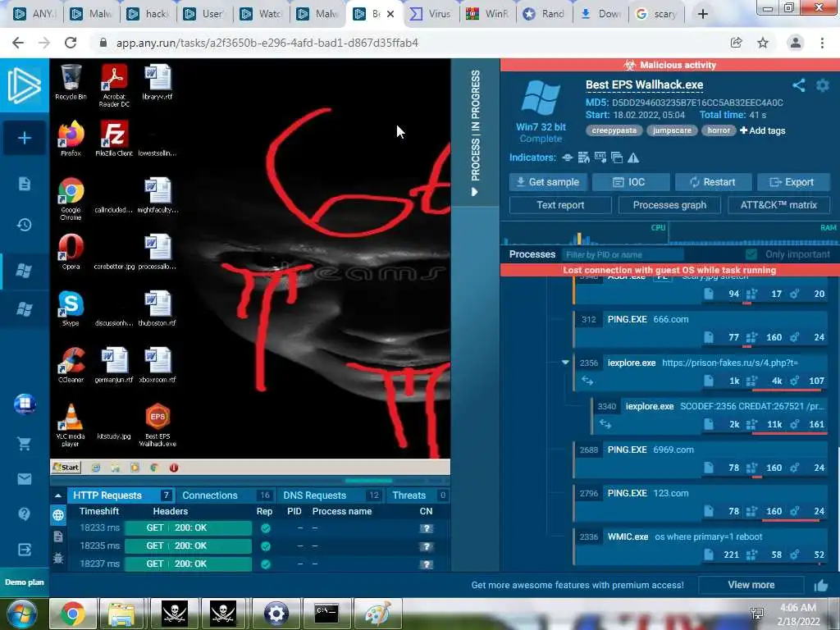
Task: Click the bug icon below requests list
Action: (58, 558)
